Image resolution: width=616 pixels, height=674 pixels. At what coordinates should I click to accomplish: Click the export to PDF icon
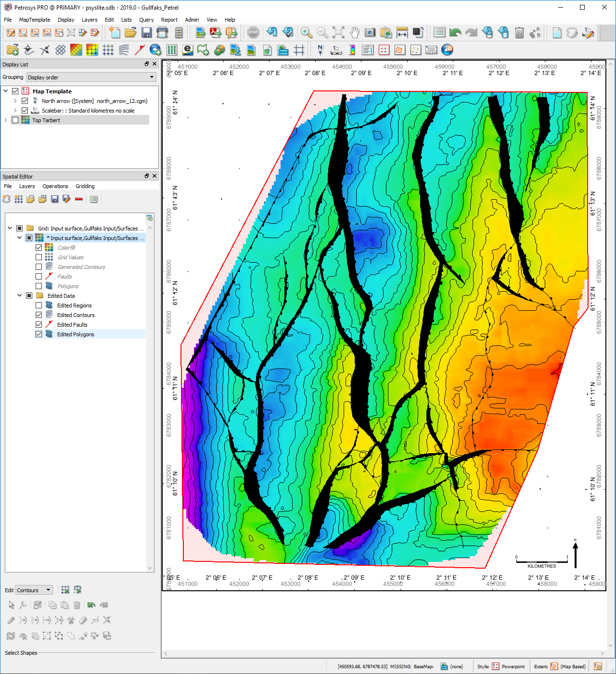coord(216,33)
